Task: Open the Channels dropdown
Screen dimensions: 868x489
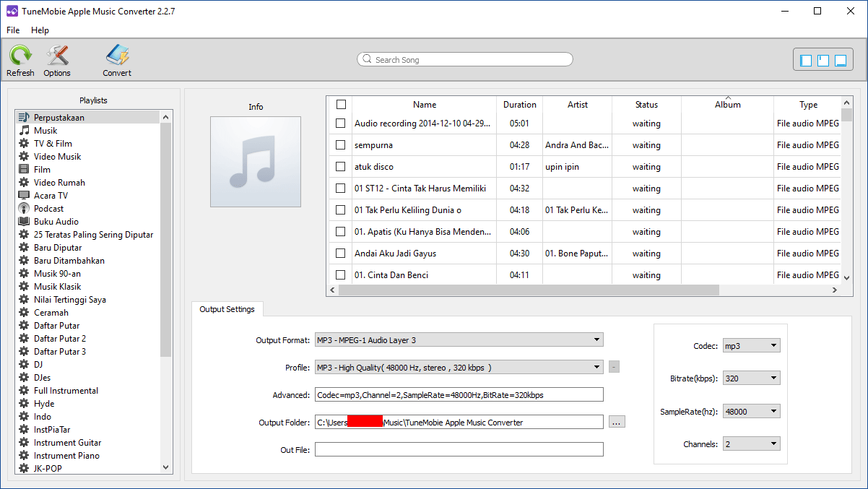Action: click(752, 443)
